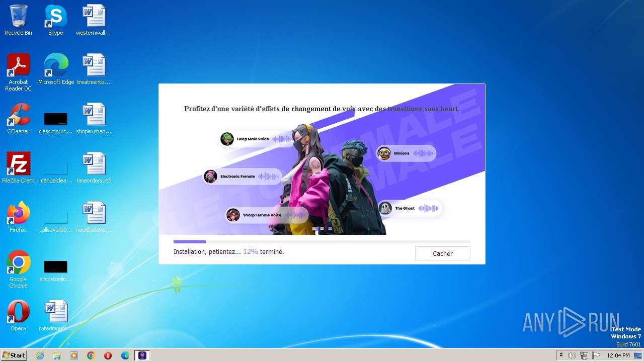The width and height of the screenshot is (644, 362).
Task: Select the classicjourn desktop file
Action: [x=56, y=123]
